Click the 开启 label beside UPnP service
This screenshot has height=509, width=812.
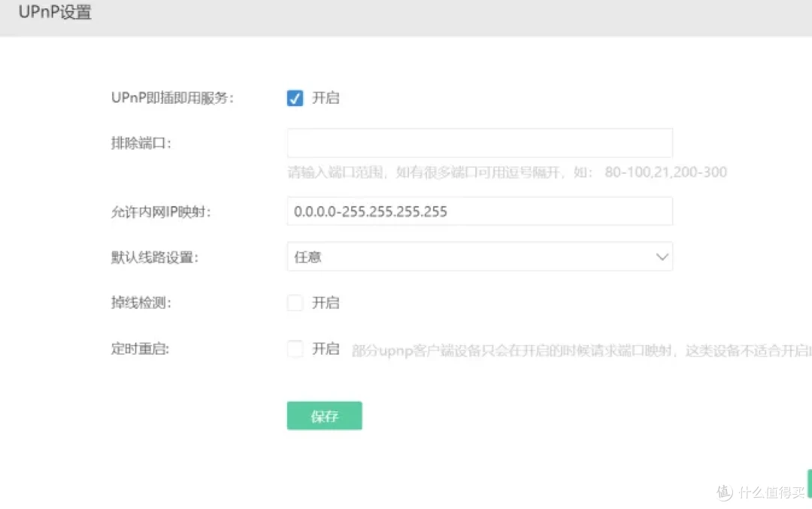[x=326, y=98]
